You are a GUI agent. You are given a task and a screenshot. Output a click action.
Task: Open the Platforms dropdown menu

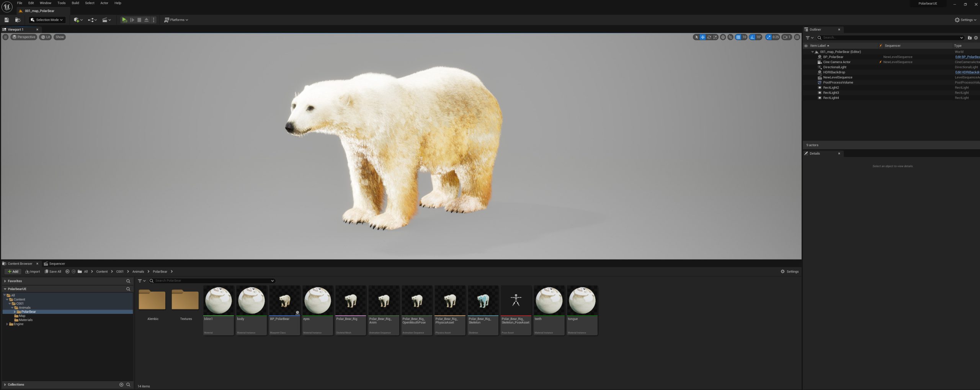tap(176, 20)
